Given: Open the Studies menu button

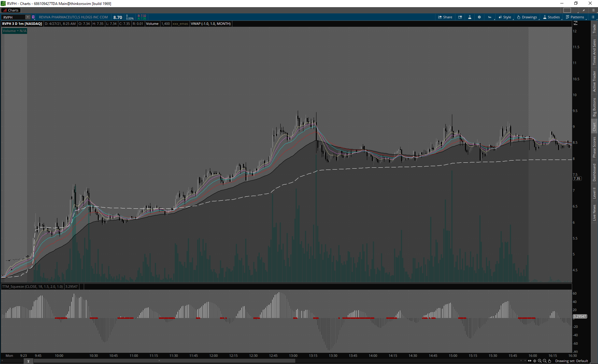Looking at the screenshot, I should pyautogui.click(x=551, y=17).
